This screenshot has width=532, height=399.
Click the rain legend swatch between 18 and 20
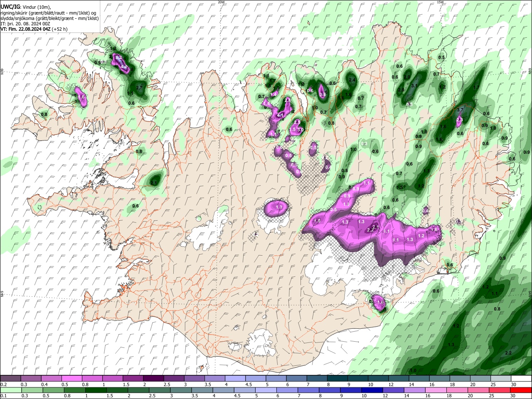pyautogui.click(x=457, y=390)
